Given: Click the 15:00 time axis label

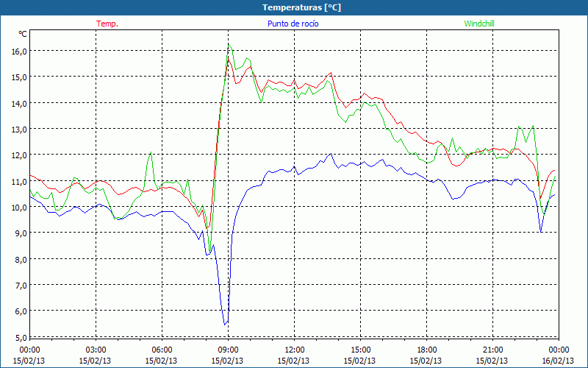Looking at the screenshot, I should [x=360, y=350].
